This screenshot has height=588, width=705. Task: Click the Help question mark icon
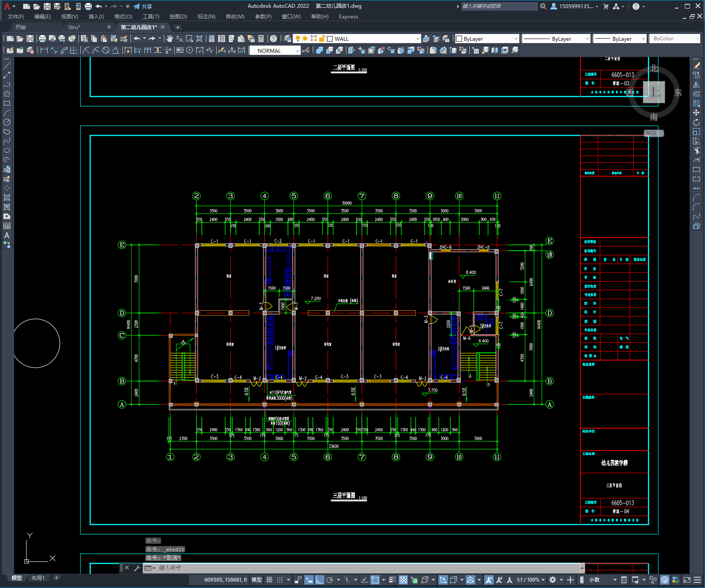click(x=273, y=39)
